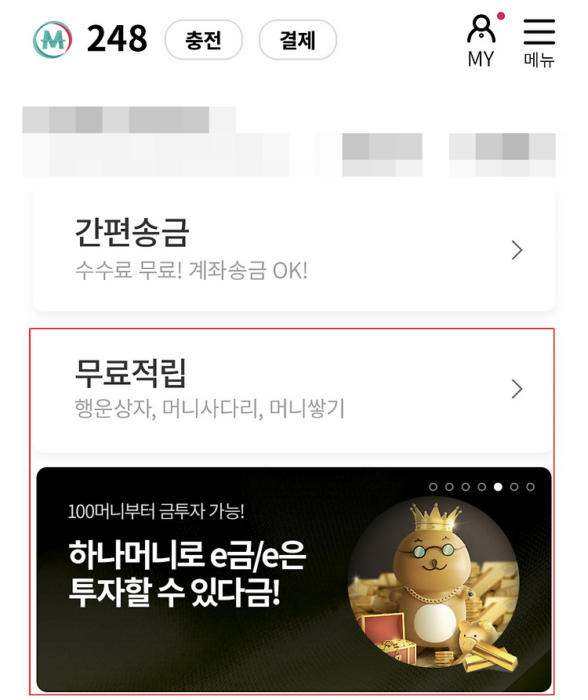
Task: Open the MY profile icon
Action: 483,40
